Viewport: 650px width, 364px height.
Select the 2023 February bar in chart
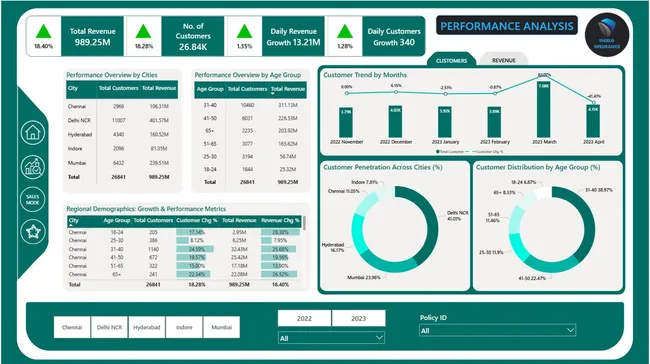coord(494,122)
